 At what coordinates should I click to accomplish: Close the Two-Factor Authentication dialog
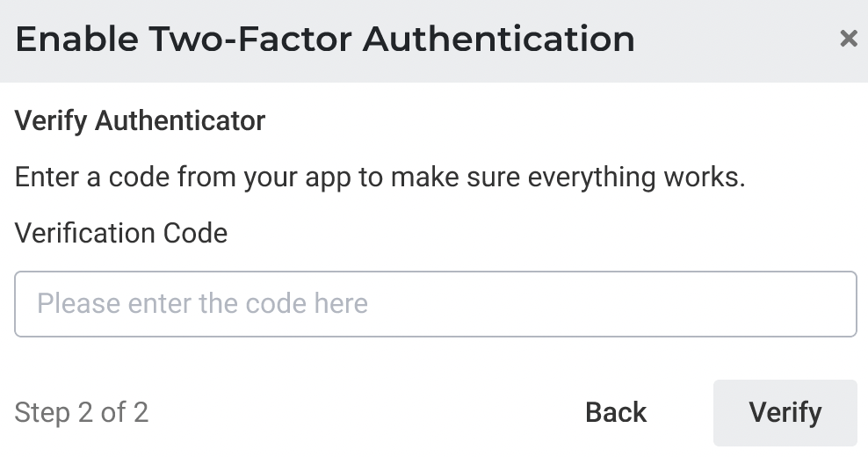pyautogui.click(x=848, y=39)
